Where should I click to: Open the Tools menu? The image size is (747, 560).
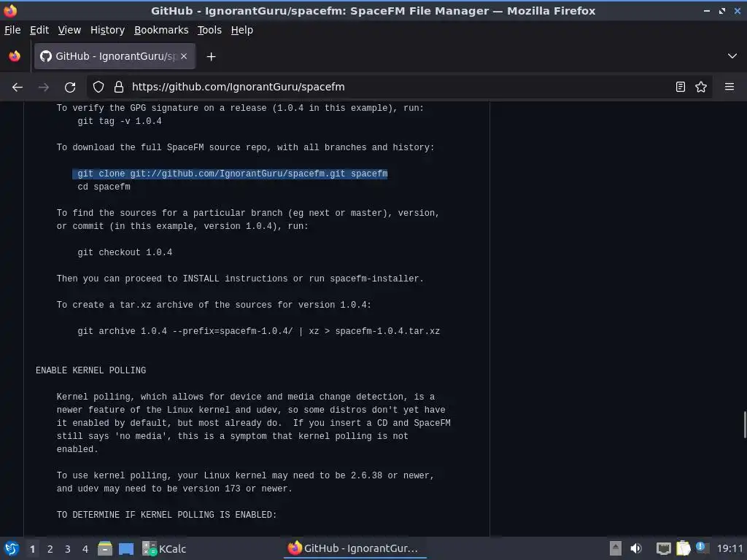tap(209, 30)
